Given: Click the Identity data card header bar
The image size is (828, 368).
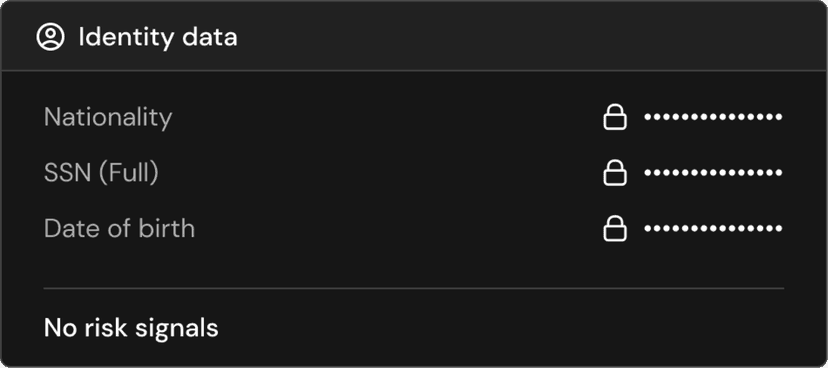Looking at the screenshot, I should point(414,36).
